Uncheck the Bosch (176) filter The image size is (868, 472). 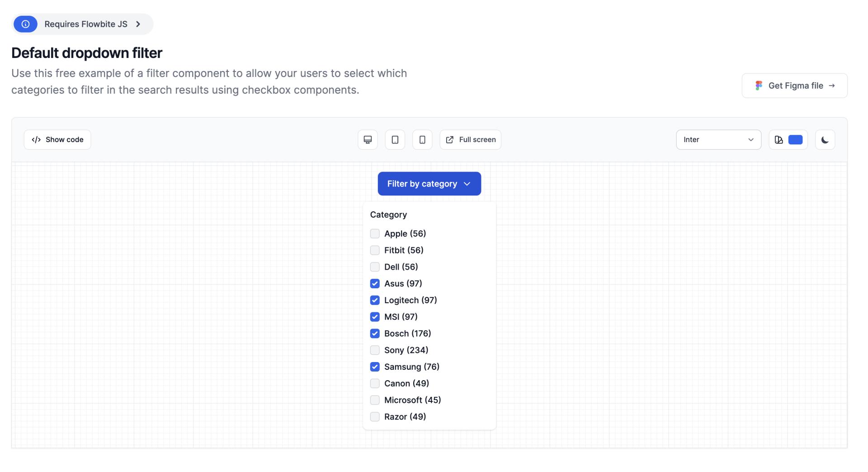pyautogui.click(x=375, y=334)
